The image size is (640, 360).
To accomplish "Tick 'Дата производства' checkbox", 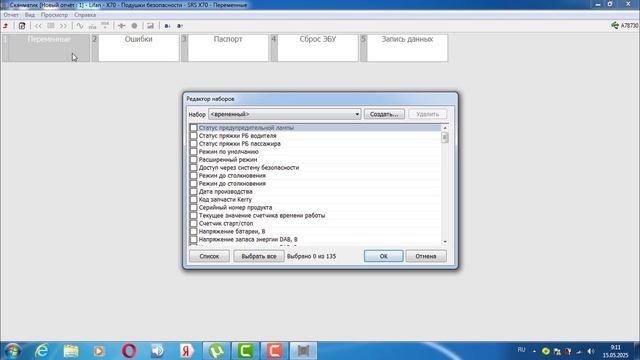I will (193, 191).
